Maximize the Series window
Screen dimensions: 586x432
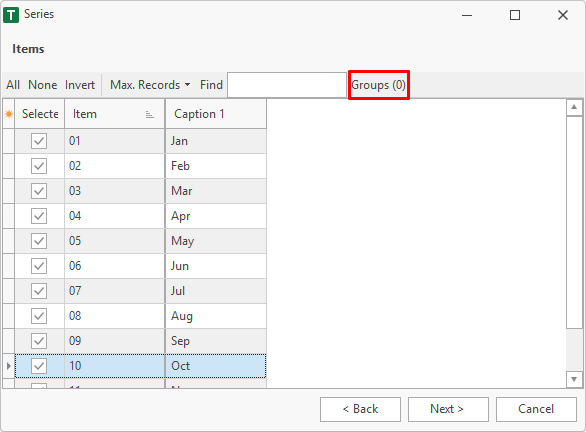515,15
